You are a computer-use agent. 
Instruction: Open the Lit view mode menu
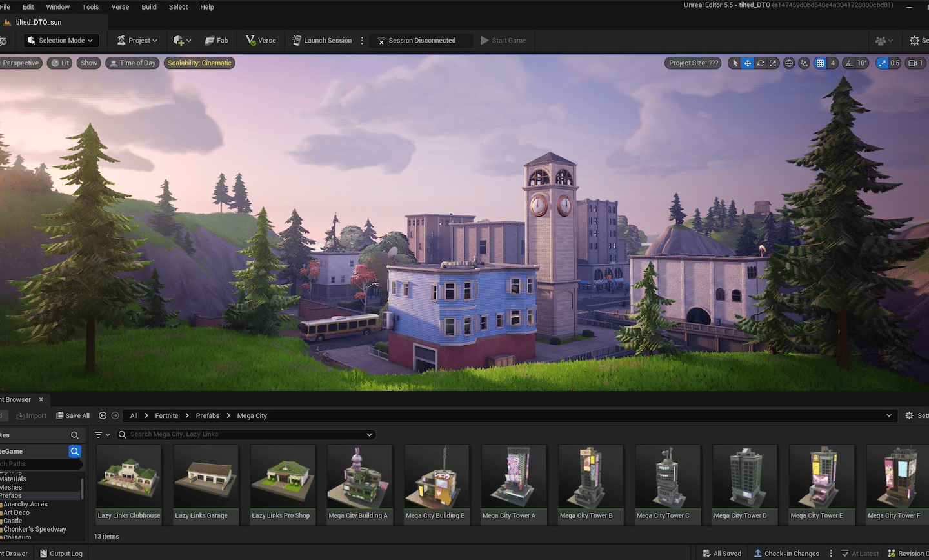point(61,63)
